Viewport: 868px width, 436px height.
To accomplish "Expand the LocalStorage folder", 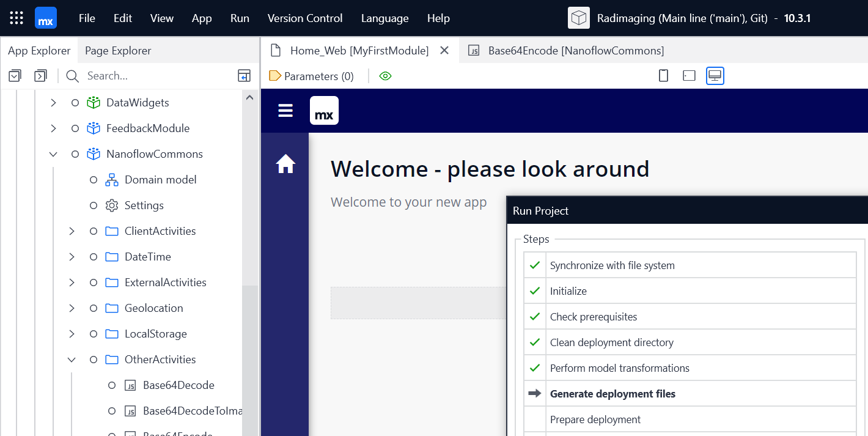I will [72, 334].
